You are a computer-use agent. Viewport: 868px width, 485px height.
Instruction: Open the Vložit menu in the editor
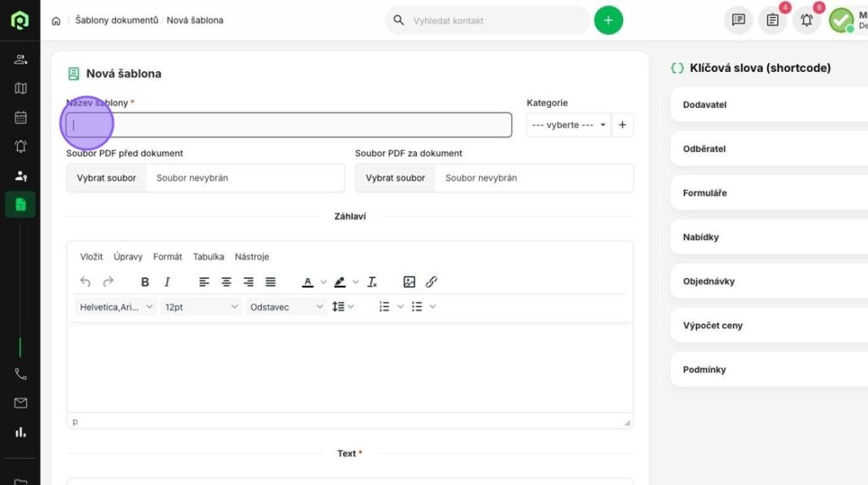coord(92,257)
